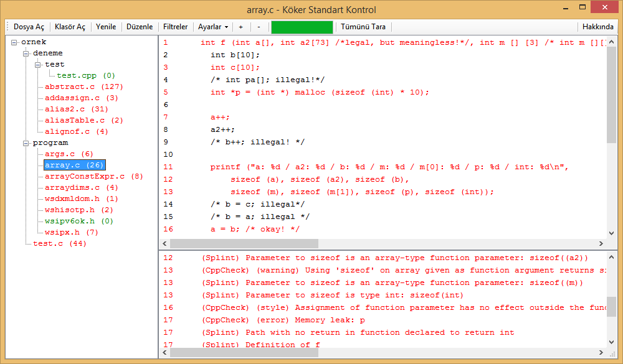The height and width of the screenshot is (364, 623).
Task: Select test.cpp (0) file
Action: (86, 75)
